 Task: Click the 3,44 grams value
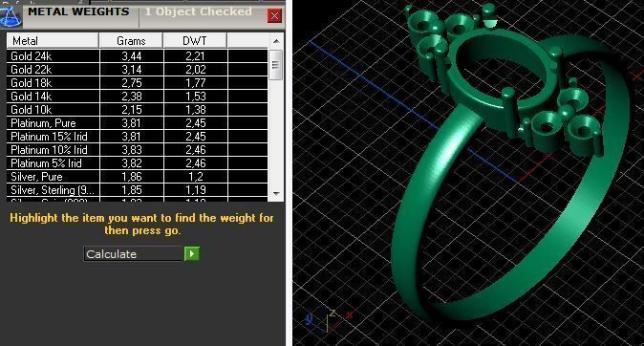pyautogui.click(x=132, y=56)
